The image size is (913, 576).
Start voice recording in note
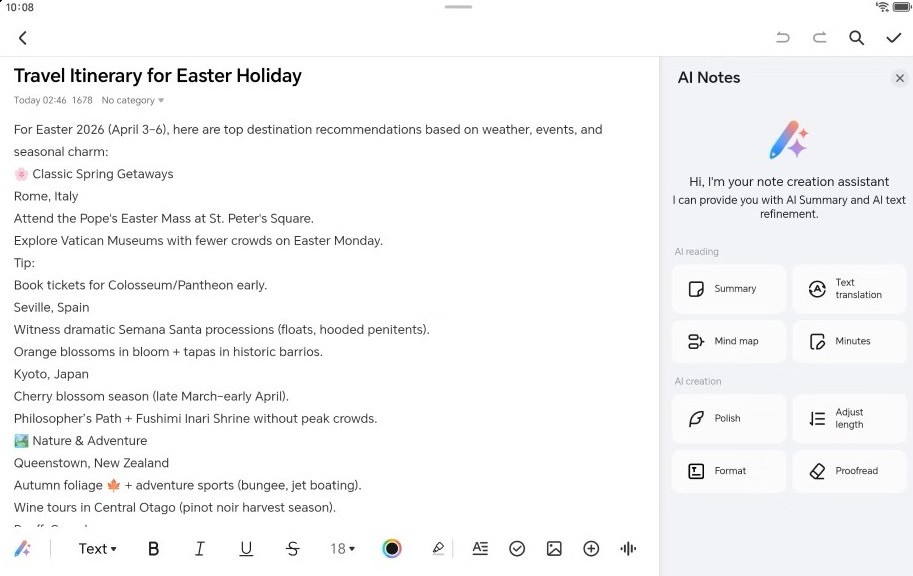coord(628,548)
